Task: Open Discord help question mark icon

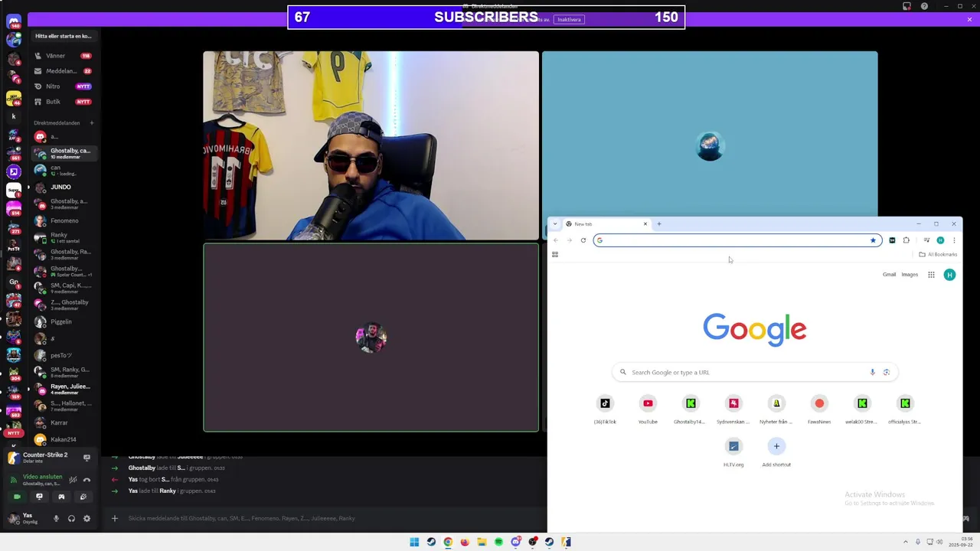Action: (x=924, y=6)
